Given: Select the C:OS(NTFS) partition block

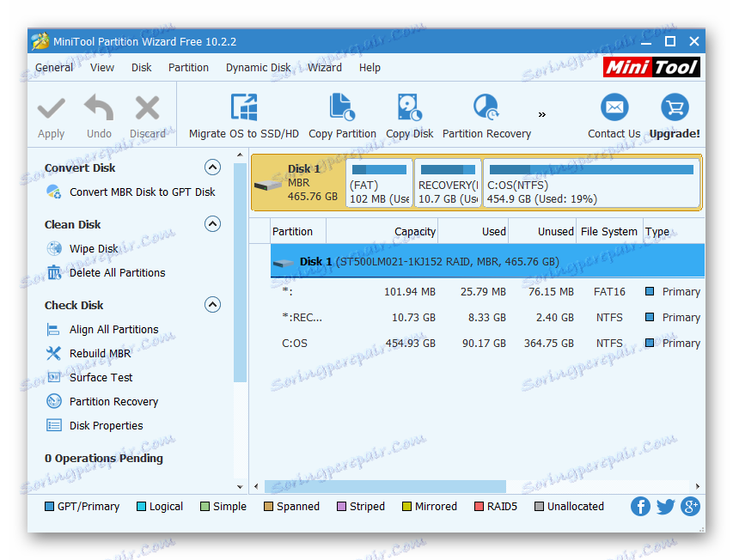Looking at the screenshot, I should click(591, 183).
